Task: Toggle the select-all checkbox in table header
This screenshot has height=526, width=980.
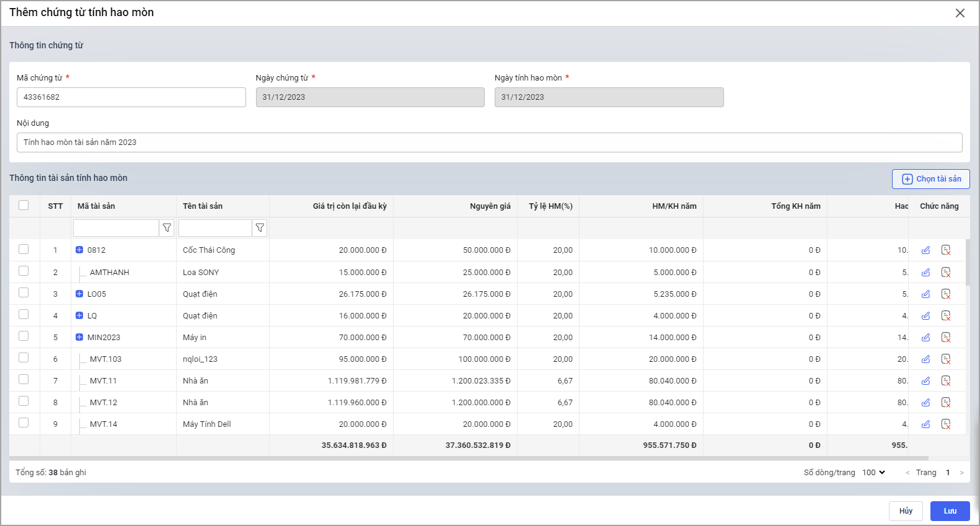Action: pos(24,205)
